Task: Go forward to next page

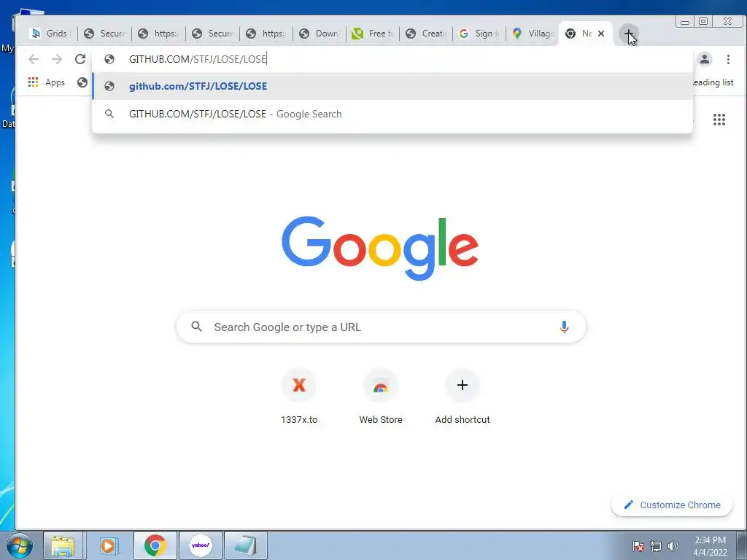Action: click(57, 59)
